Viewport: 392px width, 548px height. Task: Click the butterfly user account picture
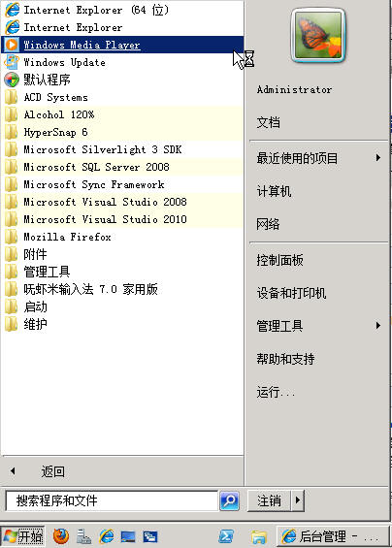click(x=318, y=35)
